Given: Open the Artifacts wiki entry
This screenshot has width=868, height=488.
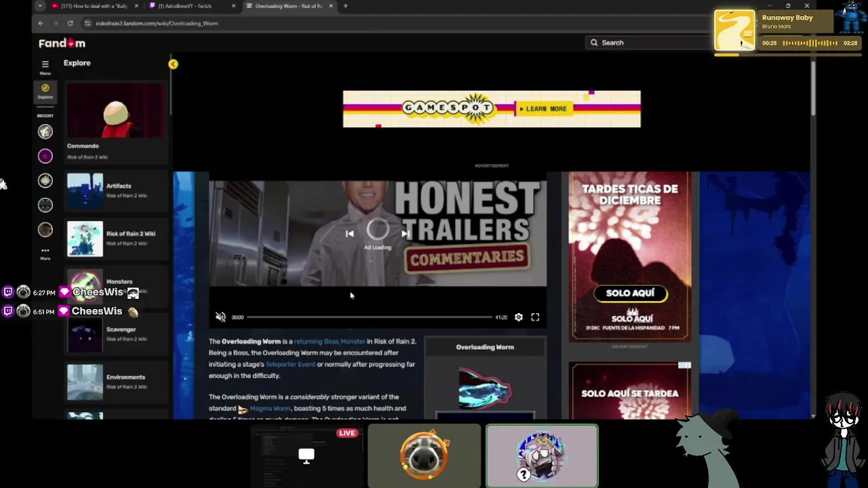Looking at the screenshot, I should click(116, 191).
